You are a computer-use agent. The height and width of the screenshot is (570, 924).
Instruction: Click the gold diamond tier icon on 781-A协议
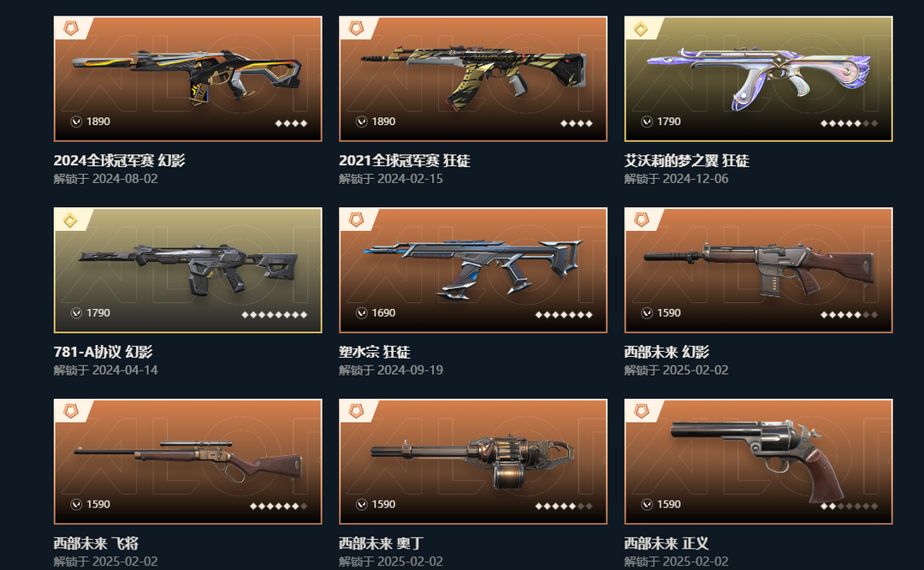[70, 221]
